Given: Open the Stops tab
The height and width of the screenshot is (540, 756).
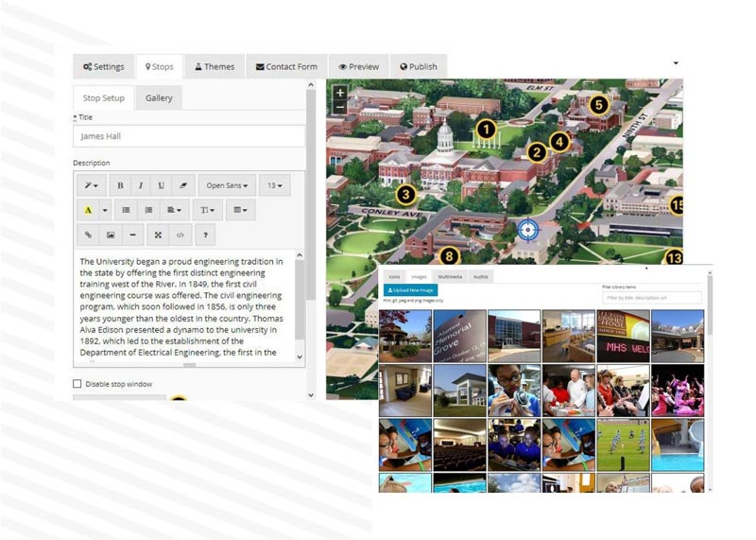Looking at the screenshot, I should coord(160,66).
